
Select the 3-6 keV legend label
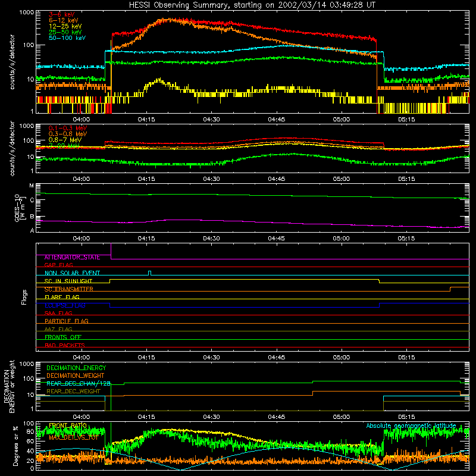tap(62, 14)
